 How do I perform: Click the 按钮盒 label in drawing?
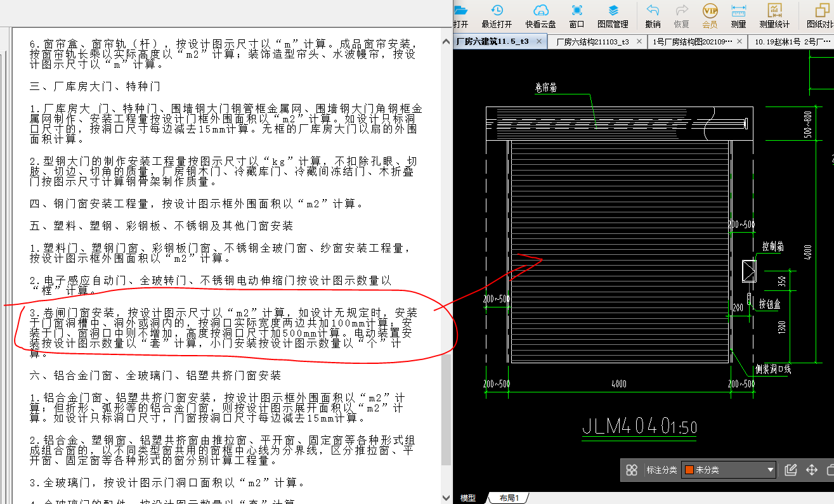[x=770, y=303]
